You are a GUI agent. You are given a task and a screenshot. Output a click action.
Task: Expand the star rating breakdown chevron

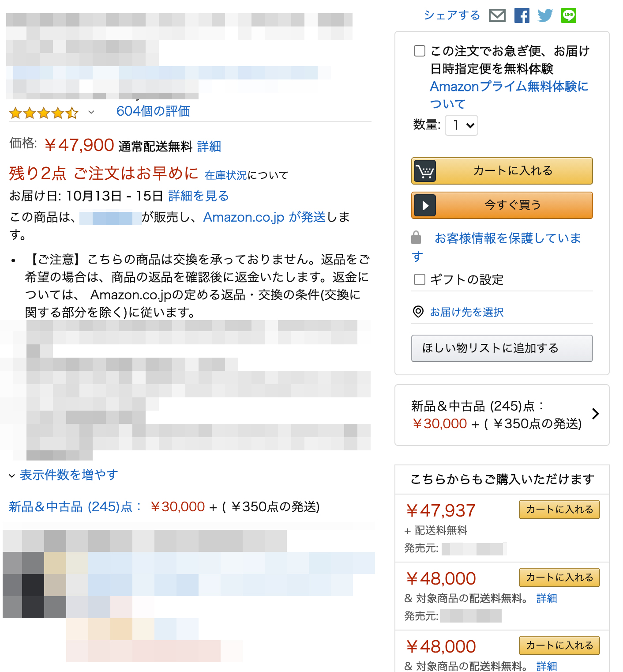coord(91,112)
